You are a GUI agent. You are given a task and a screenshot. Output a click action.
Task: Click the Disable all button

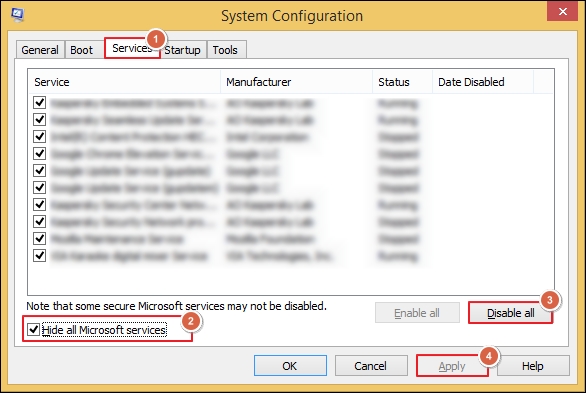511,313
